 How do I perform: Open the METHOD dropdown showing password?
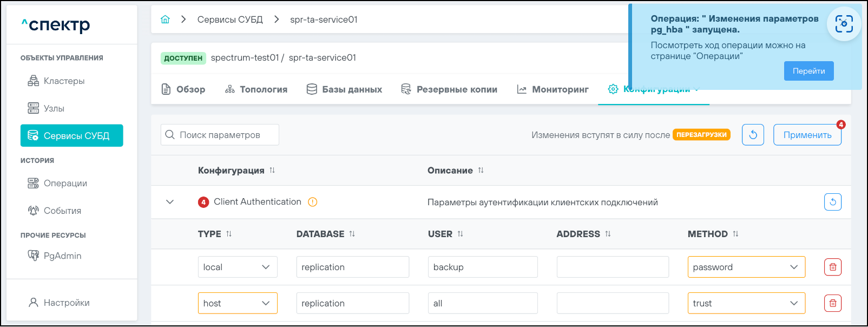point(746,267)
